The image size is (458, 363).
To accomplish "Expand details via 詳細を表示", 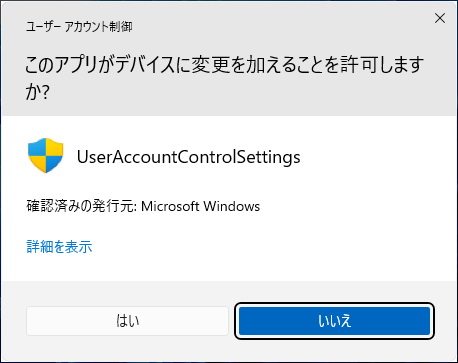I will click(x=59, y=247).
